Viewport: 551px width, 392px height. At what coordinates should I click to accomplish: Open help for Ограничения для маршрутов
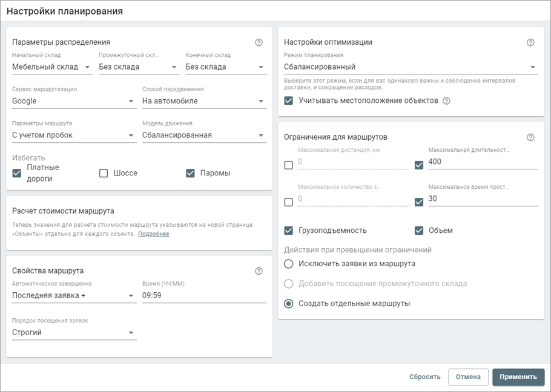(531, 137)
